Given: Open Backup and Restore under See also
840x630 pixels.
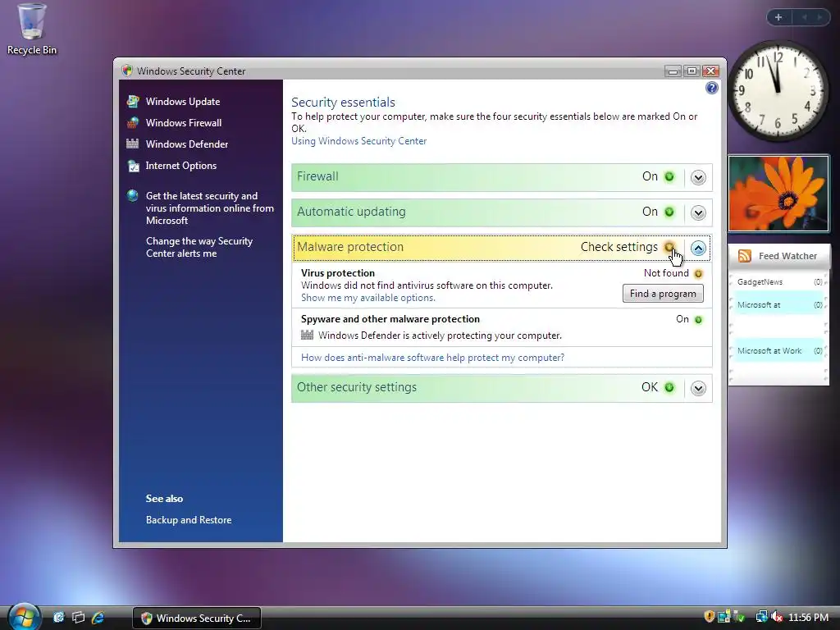Looking at the screenshot, I should click(189, 519).
